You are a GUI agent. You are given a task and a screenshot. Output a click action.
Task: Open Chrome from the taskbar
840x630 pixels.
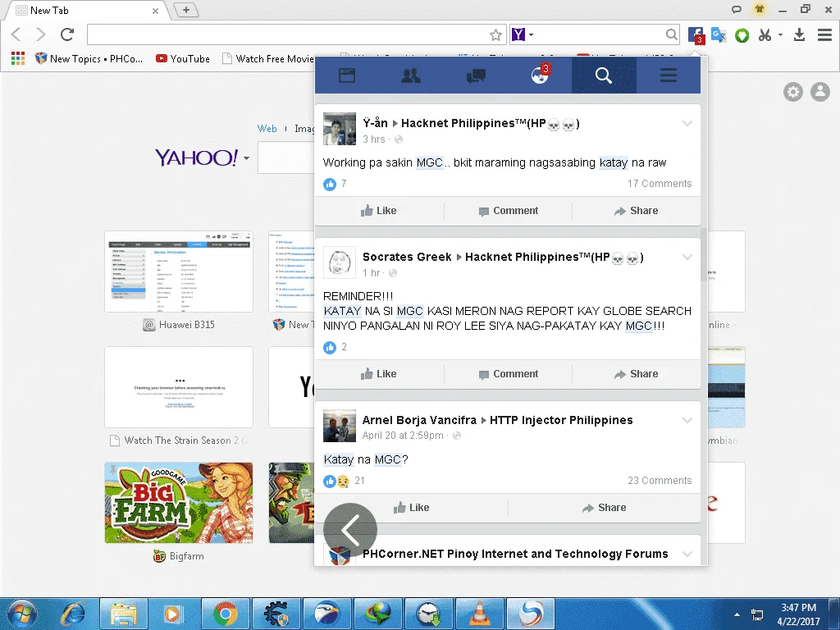tap(225, 614)
